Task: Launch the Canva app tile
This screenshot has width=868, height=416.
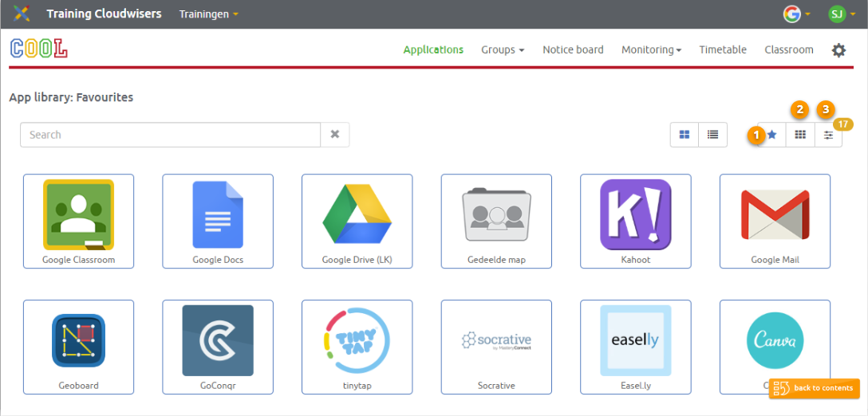Action: pyautogui.click(x=775, y=347)
